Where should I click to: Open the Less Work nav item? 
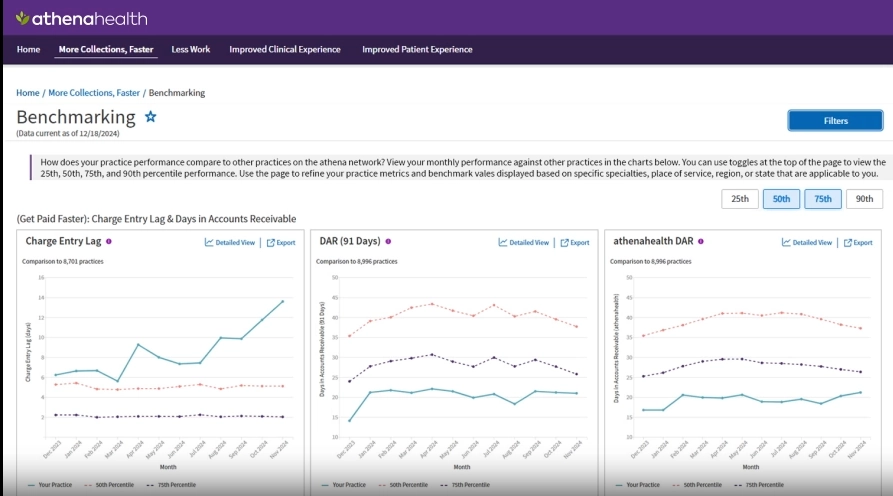pyautogui.click(x=191, y=50)
